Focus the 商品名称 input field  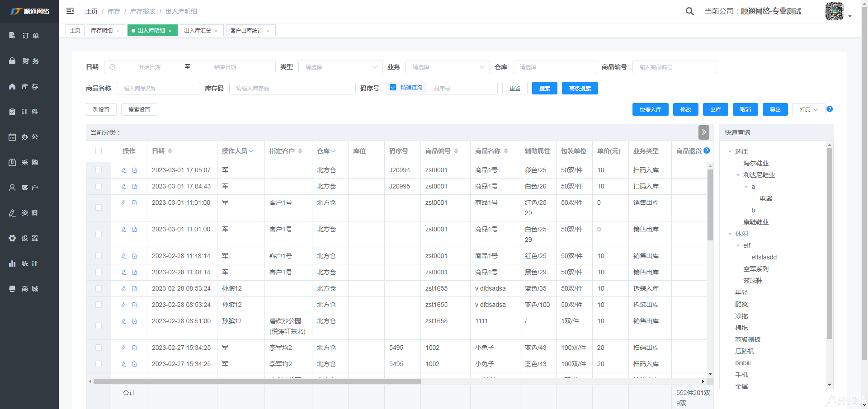(158, 88)
